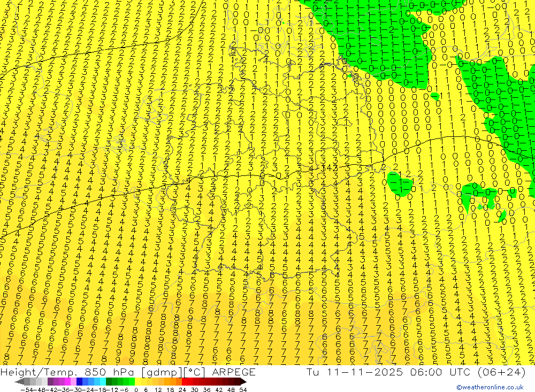Click the gray left arrow end of scale
The image size is (535, 392).
tap(19, 382)
